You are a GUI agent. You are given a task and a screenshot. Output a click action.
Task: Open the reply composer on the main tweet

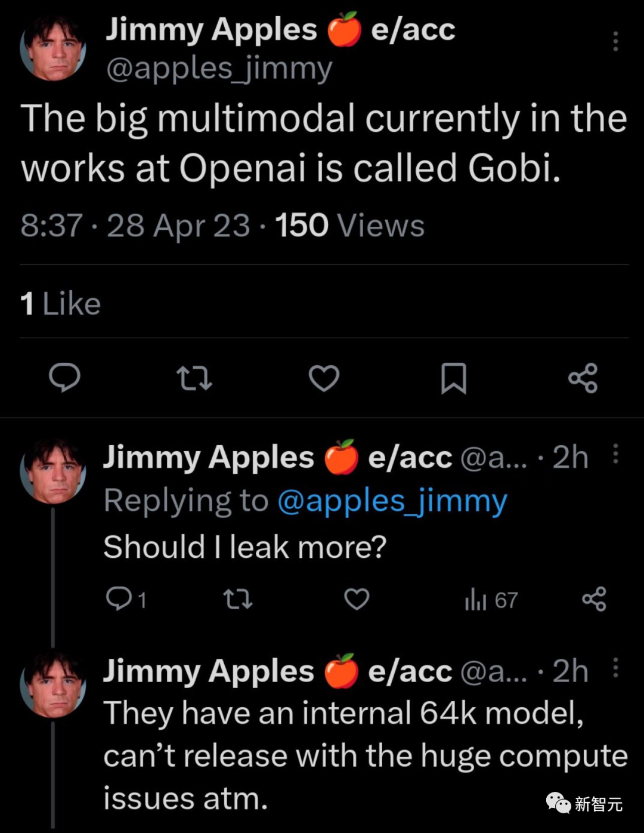66,379
